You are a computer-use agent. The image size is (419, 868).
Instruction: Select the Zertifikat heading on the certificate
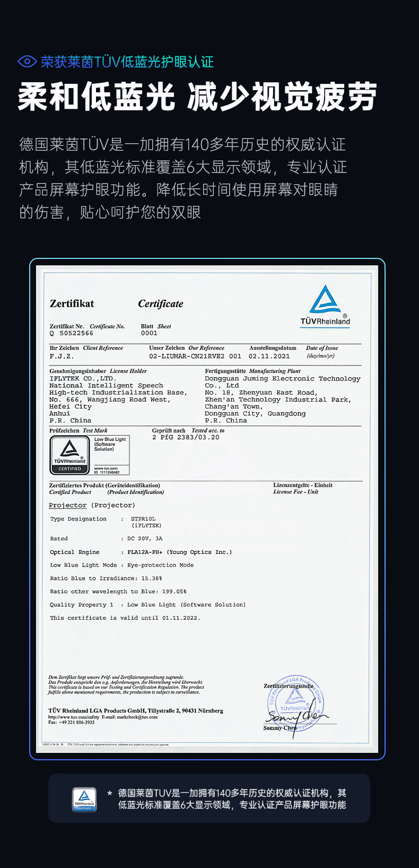point(72,303)
